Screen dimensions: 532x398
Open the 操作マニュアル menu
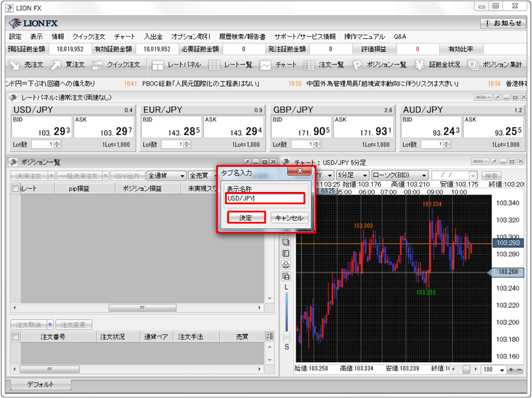[364, 37]
